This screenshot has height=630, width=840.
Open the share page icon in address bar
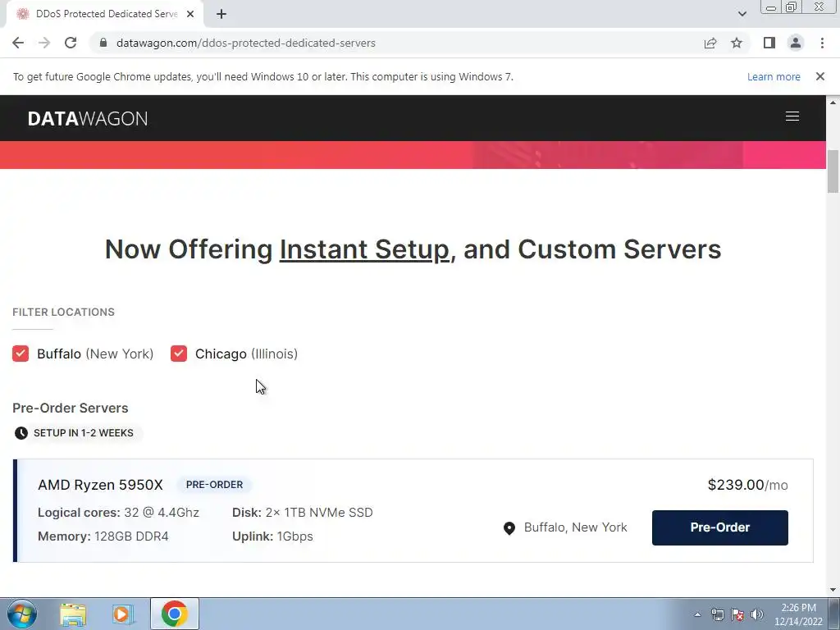click(710, 43)
